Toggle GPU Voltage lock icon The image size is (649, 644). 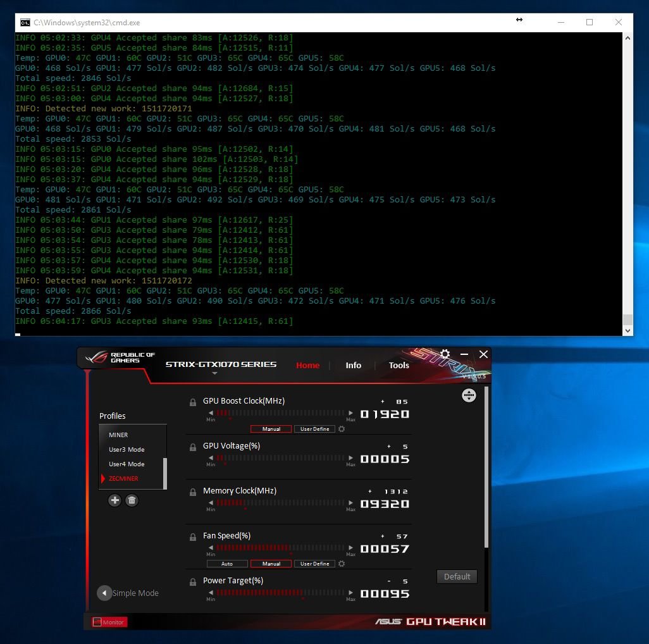[192, 447]
